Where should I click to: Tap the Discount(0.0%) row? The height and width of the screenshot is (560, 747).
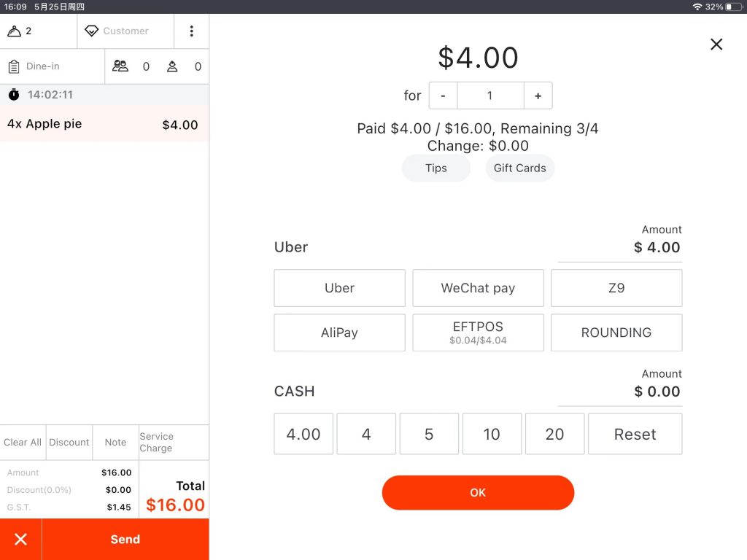69,490
